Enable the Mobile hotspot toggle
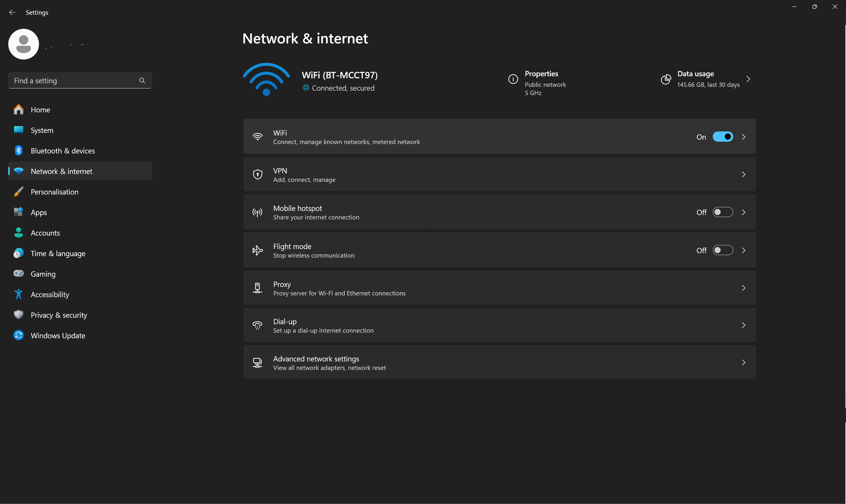 point(723,212)
